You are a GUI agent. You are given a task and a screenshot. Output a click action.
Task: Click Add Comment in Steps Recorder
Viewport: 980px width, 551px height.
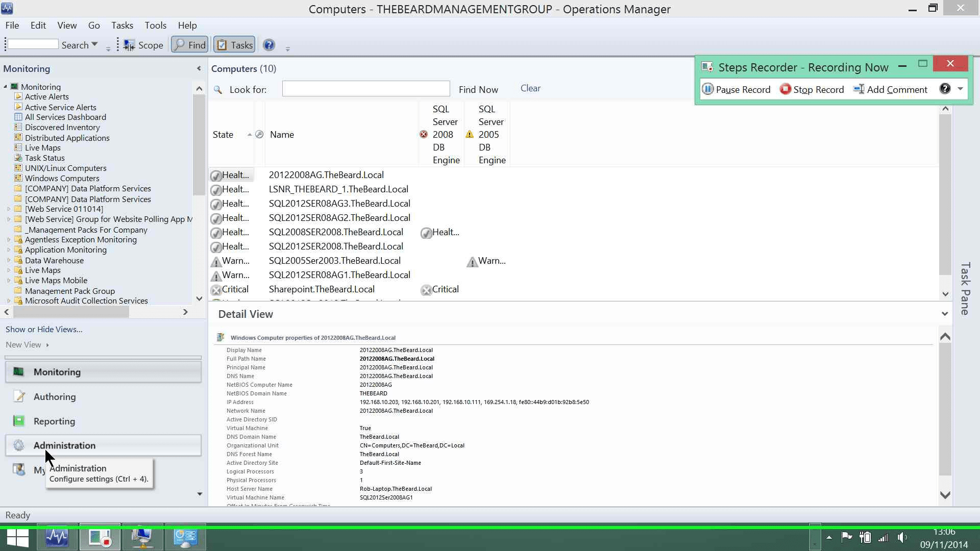[x=890, y=89]
